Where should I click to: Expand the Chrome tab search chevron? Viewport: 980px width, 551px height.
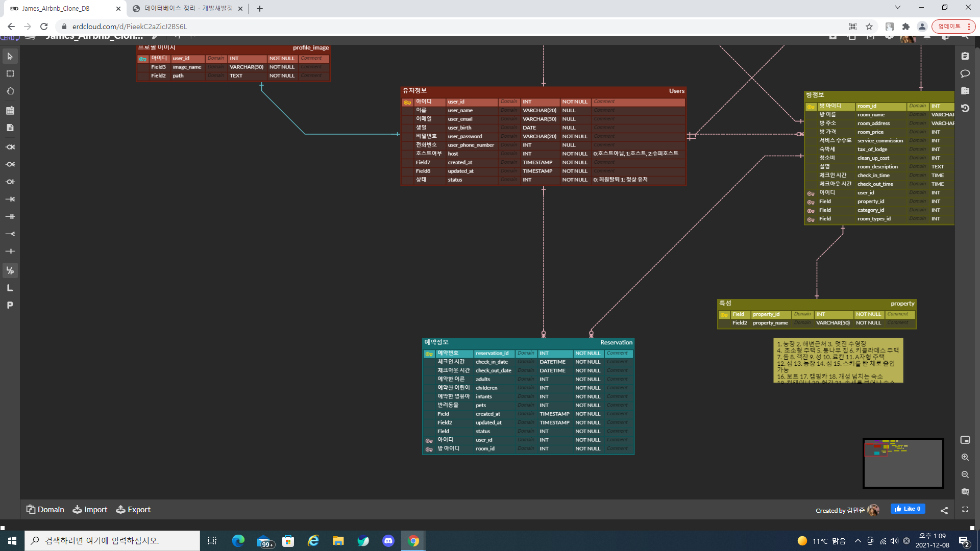pos(897,8)
